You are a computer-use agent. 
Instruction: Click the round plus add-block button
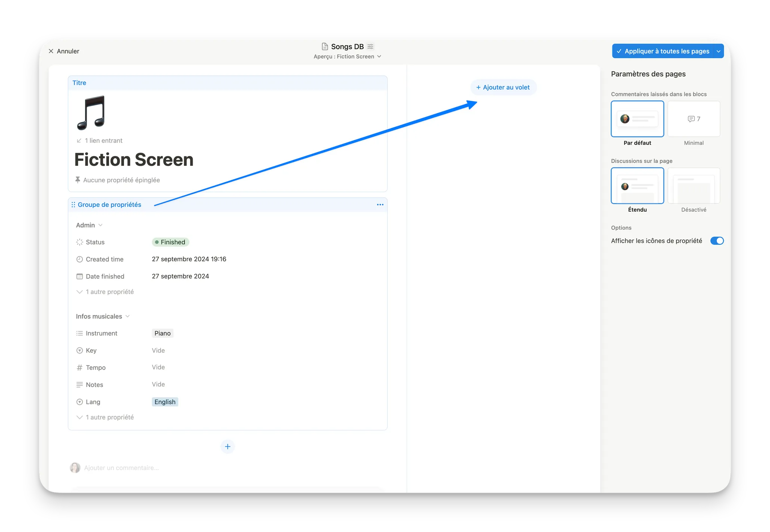227,447
